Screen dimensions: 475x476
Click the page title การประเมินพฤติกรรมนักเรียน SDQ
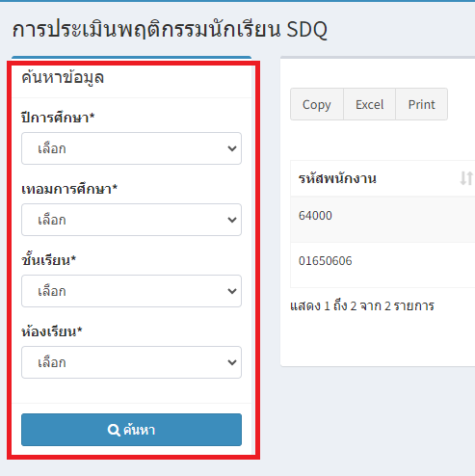(x=170, y=30)
